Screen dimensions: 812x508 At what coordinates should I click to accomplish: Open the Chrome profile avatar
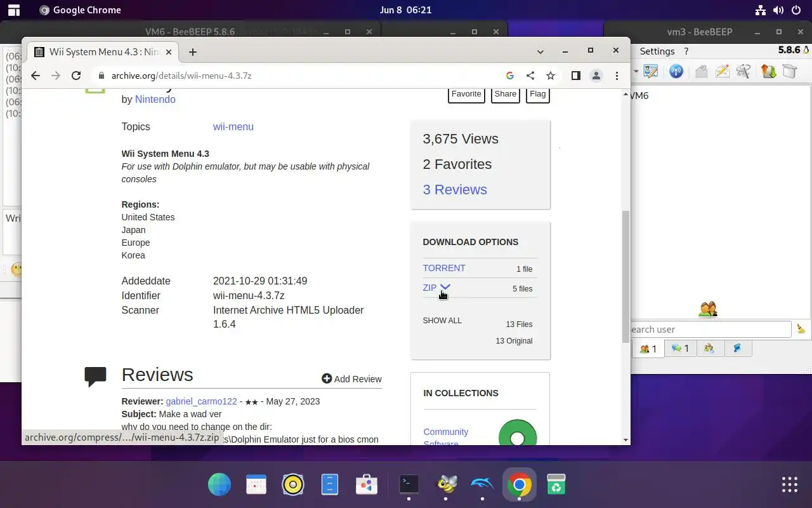coord(596,76)
